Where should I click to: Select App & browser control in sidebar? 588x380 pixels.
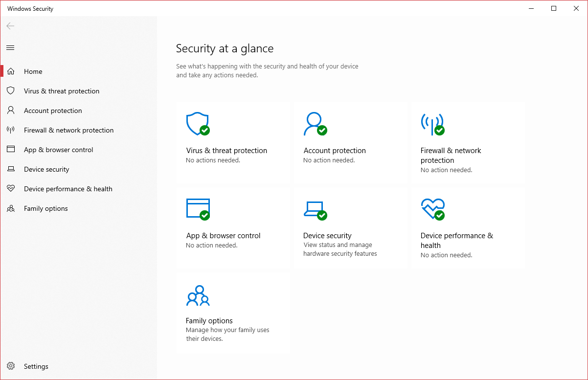(78, 150)
